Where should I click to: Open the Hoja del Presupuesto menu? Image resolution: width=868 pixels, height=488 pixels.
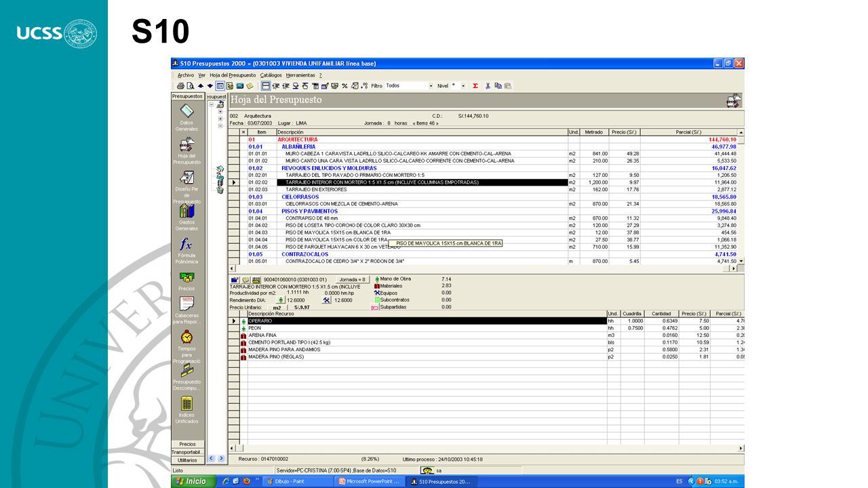(233, 75)
